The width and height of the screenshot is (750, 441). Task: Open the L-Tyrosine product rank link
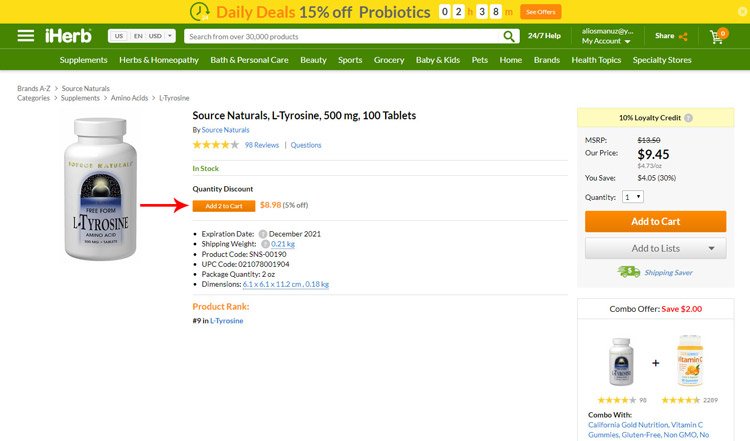pyautogui.click(x=227, y=320)
